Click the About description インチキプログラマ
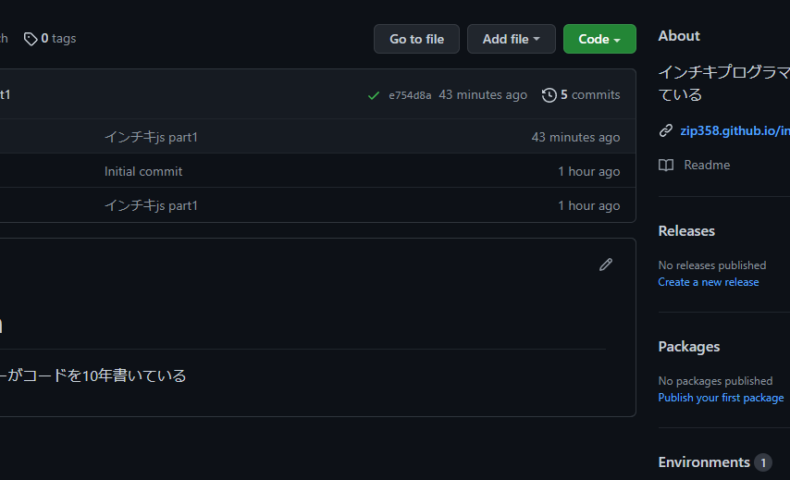This screenshot has width=790, height=480. 724,72
